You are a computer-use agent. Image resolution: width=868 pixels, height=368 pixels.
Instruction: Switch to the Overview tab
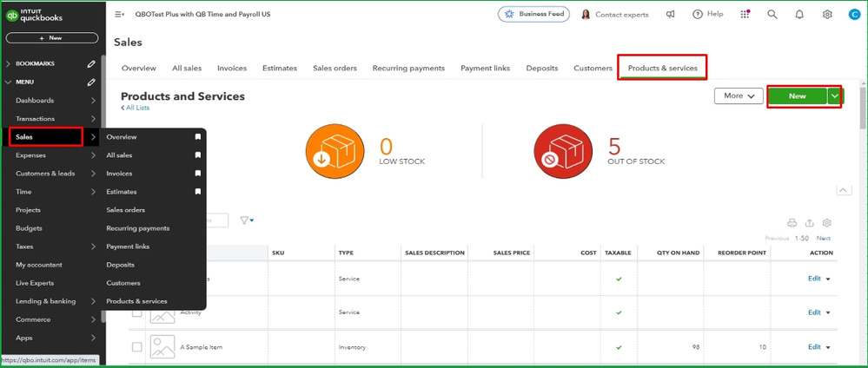coord(139,68)
